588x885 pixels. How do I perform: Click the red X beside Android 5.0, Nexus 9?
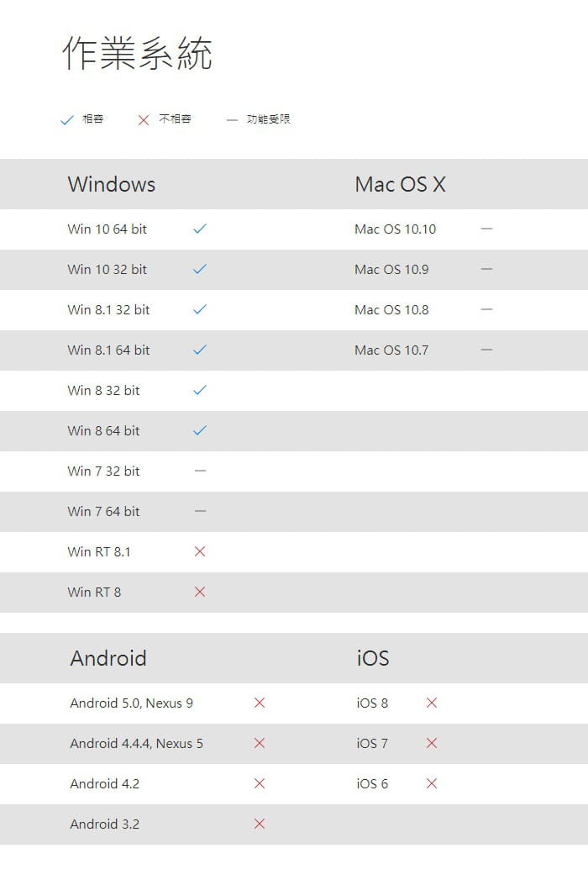click(260, 703)
